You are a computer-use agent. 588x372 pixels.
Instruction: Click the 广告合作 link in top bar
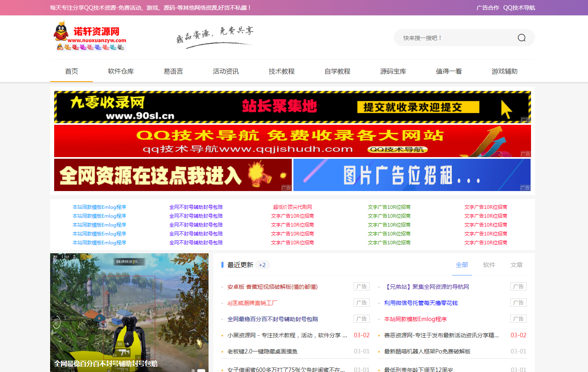[x=487, y=8]
